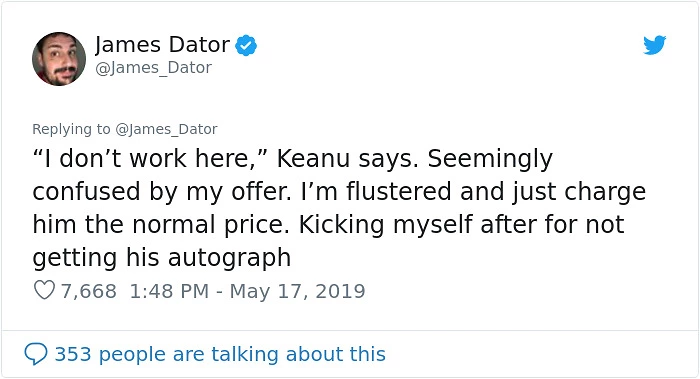Click the blue verified badge

pyautogui.click(x=246, y=46)
